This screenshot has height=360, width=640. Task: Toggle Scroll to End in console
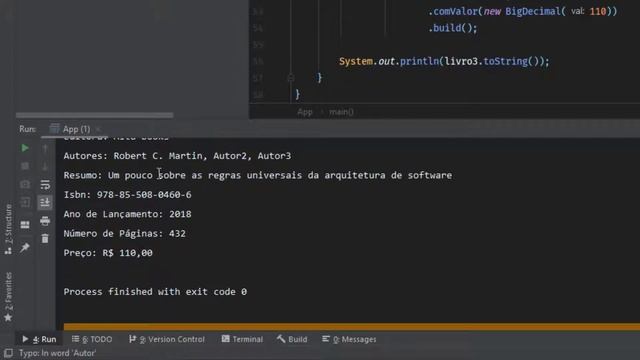45,202
